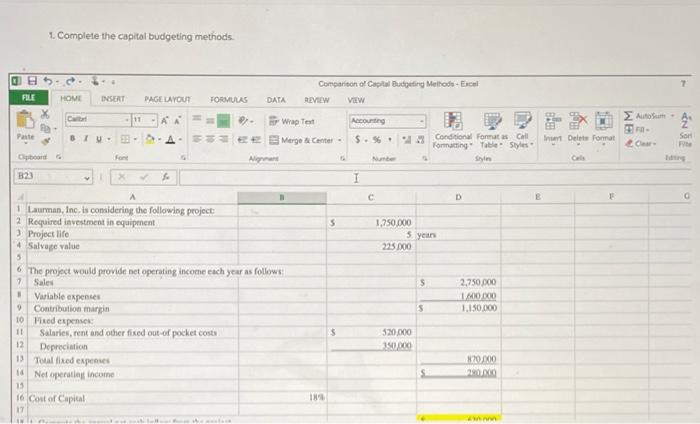Toggle Wrap Text
This screenshot has width=700, height=424.
tap(292, 121)
